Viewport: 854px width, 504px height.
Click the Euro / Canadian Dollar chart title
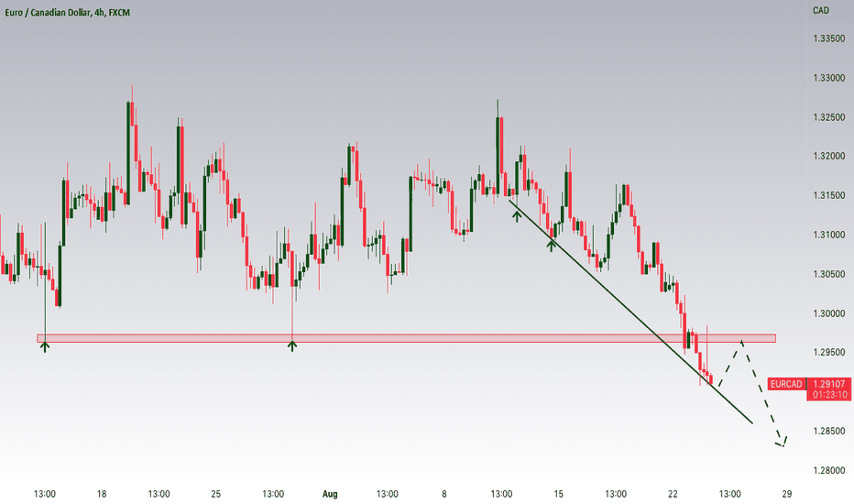pyautogui.click(x=68, y=12)
